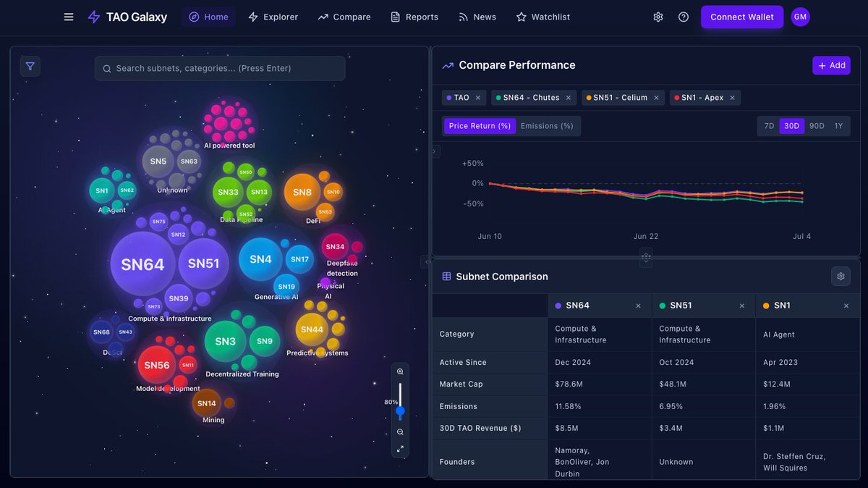
Task: Select the SN33 bubble
Action: click(x=228, y=192)
